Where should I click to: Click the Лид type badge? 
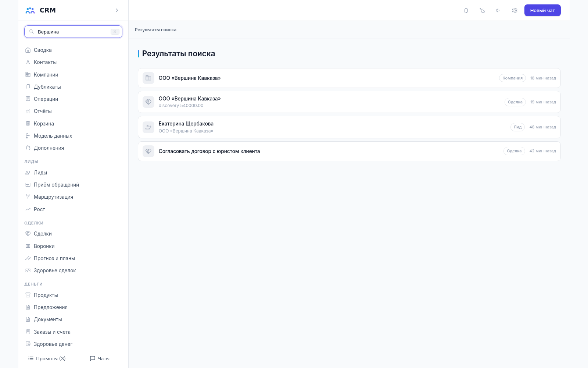pos(517,127)
